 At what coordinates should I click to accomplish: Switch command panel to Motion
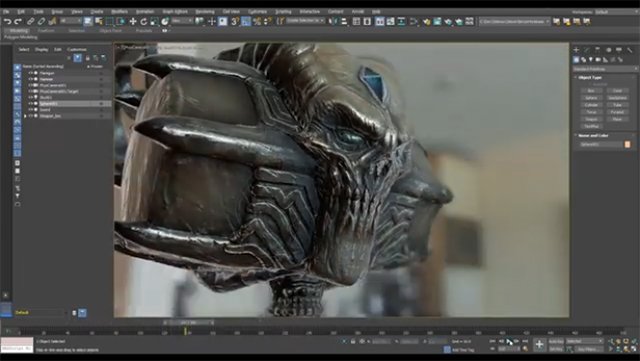tap(608, 50)
